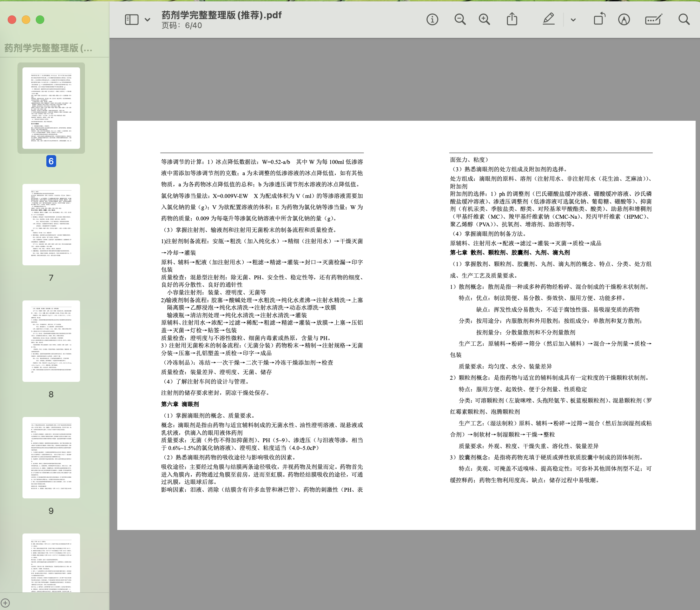Click the add page plus button

(x=5, y=603)
